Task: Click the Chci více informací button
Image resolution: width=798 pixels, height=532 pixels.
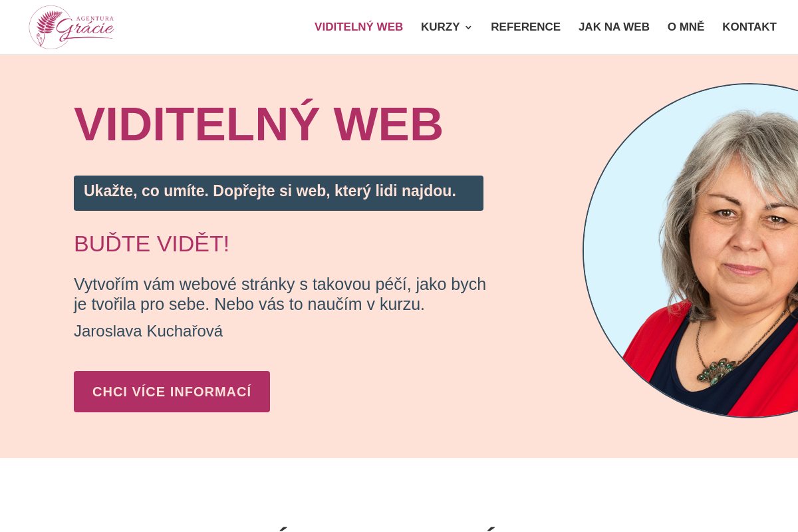Action: pyautogui.click(x=172, y=392)
